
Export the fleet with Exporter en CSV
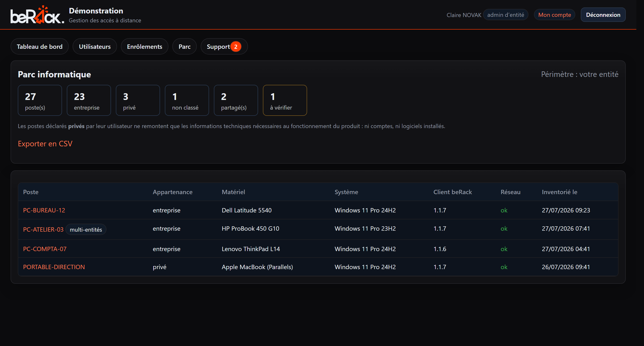point(45,143)
